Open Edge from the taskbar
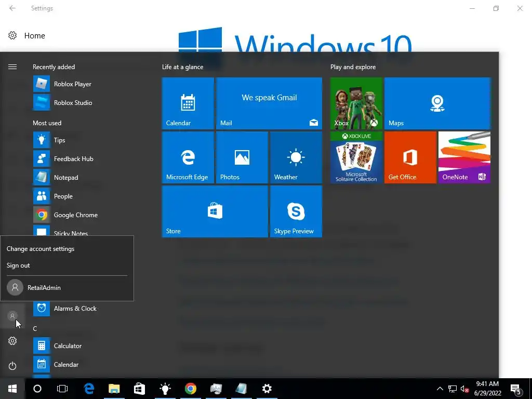The image size is (532, 399). (89, 389)
